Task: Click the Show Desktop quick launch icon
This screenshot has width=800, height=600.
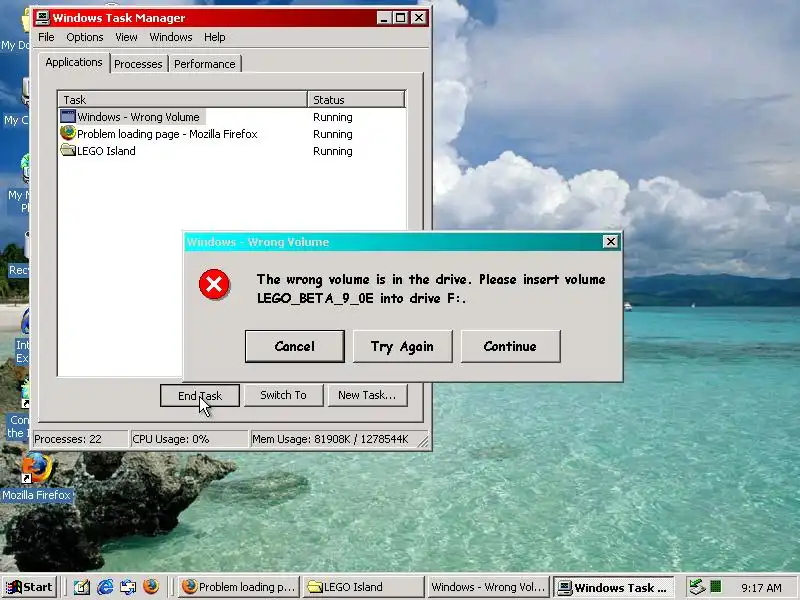Action: pyautogui.click(x=82, y=587)
